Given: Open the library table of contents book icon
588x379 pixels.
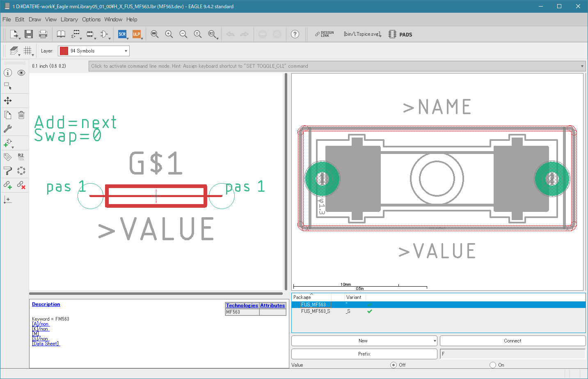Looking at the screenshot, I should pyautogui.click(x=61, y=34).
